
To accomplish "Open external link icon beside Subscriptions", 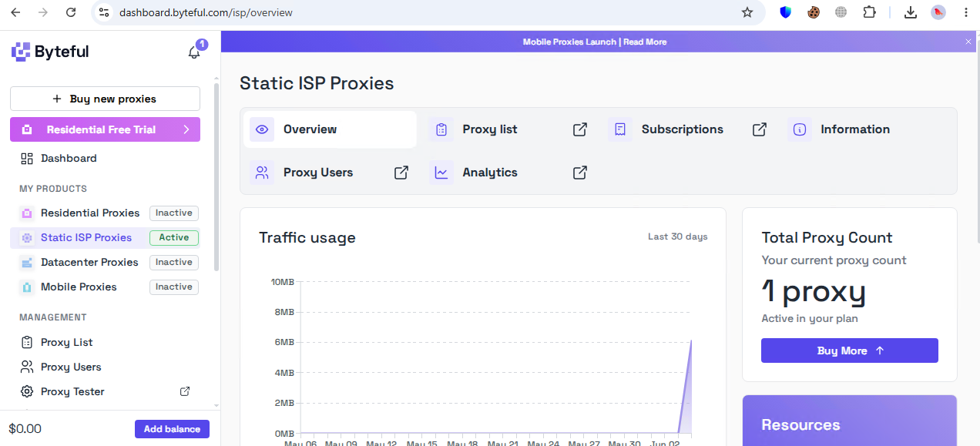I will coord(760,129).
